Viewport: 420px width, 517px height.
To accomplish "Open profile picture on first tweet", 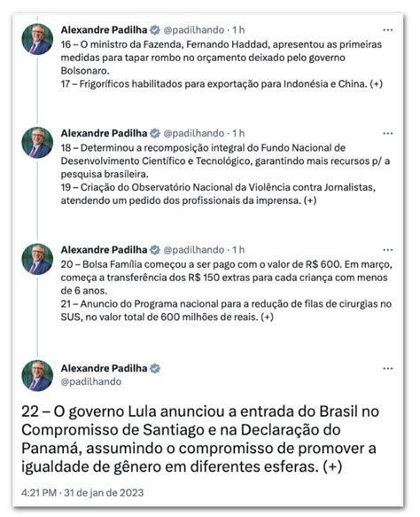I will point(37,39).
